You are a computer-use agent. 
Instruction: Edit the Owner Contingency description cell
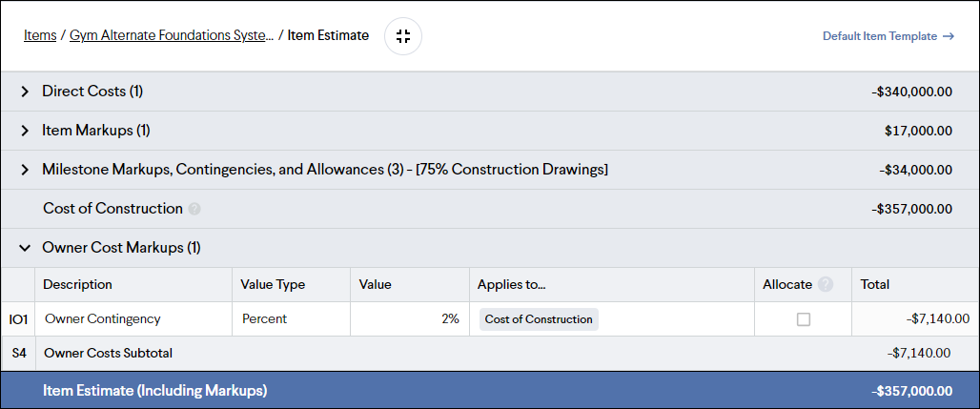point(133,319)
